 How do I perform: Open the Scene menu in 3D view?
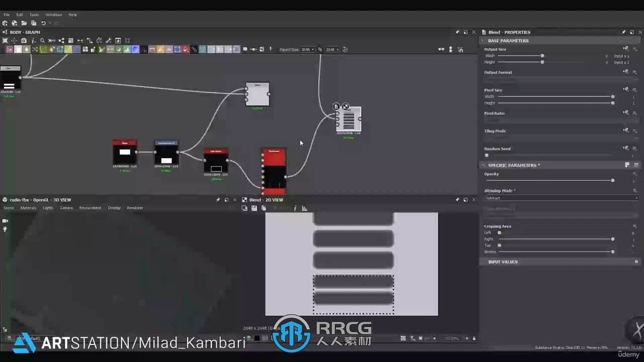pos(9,208)
